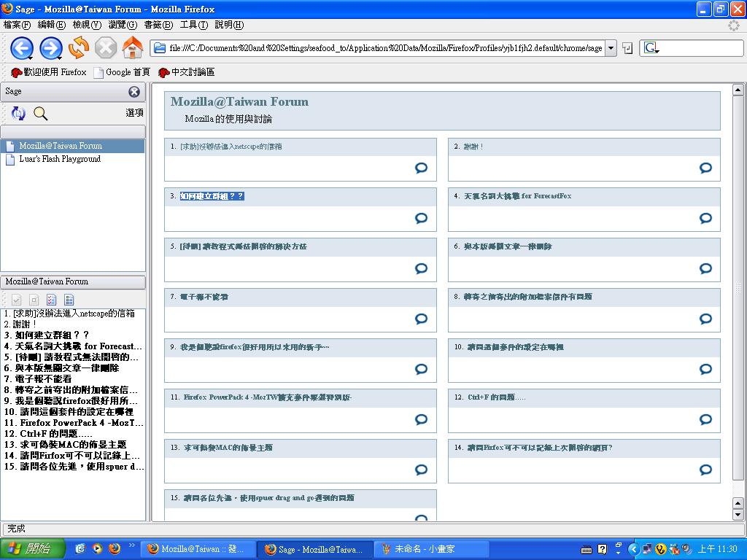This screenshot has height=560, width=747.
Task: Click the 開始 Start button
Action: pos(31,549)
